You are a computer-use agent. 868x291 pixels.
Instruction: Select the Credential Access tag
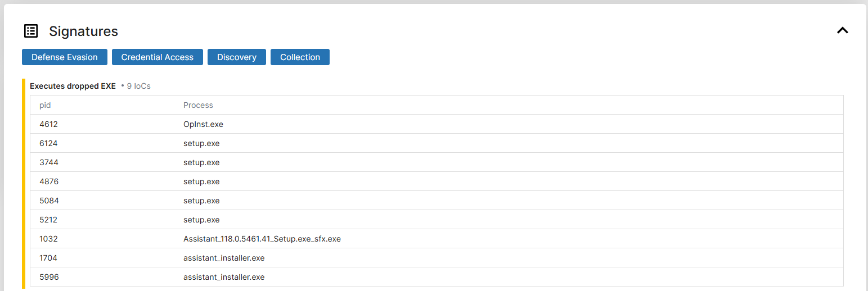click(158, 57)
